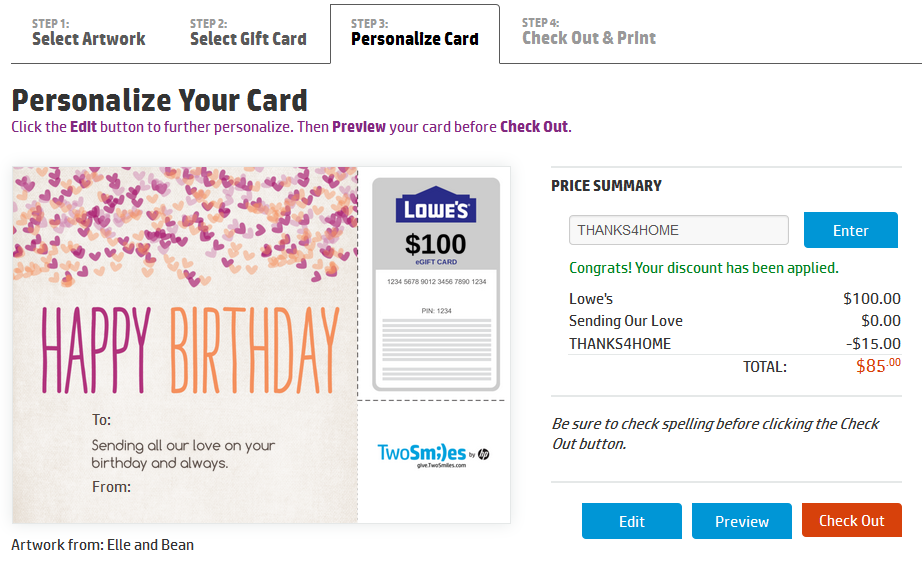This screenshot has height=562, width=922.
Task: Click the TwoSmiles logo
Action: [x=422, y=453]
